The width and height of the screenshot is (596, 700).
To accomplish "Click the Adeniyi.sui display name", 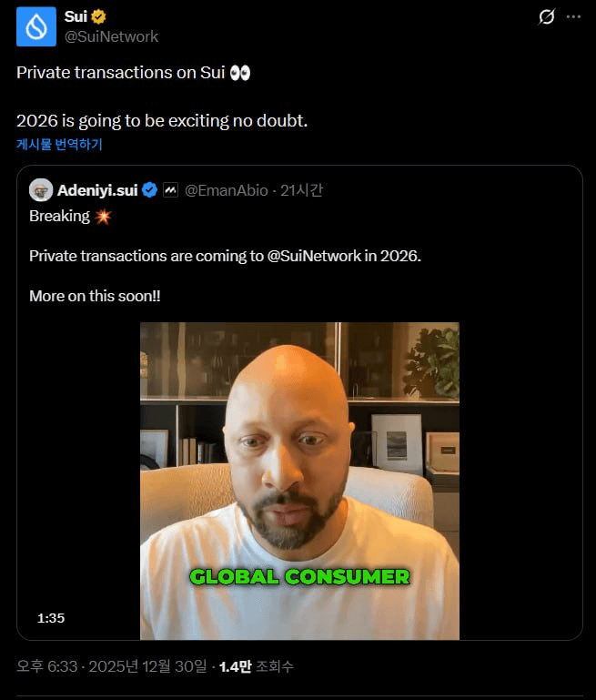I will tap(96, 190).
